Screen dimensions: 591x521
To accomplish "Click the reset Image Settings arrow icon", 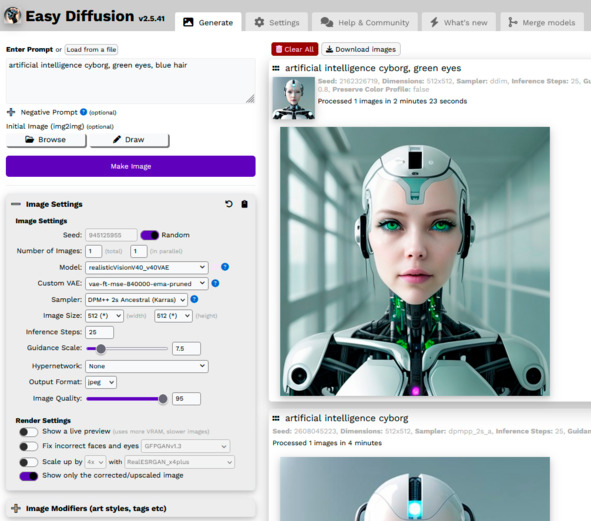I will tap(229, 204).
